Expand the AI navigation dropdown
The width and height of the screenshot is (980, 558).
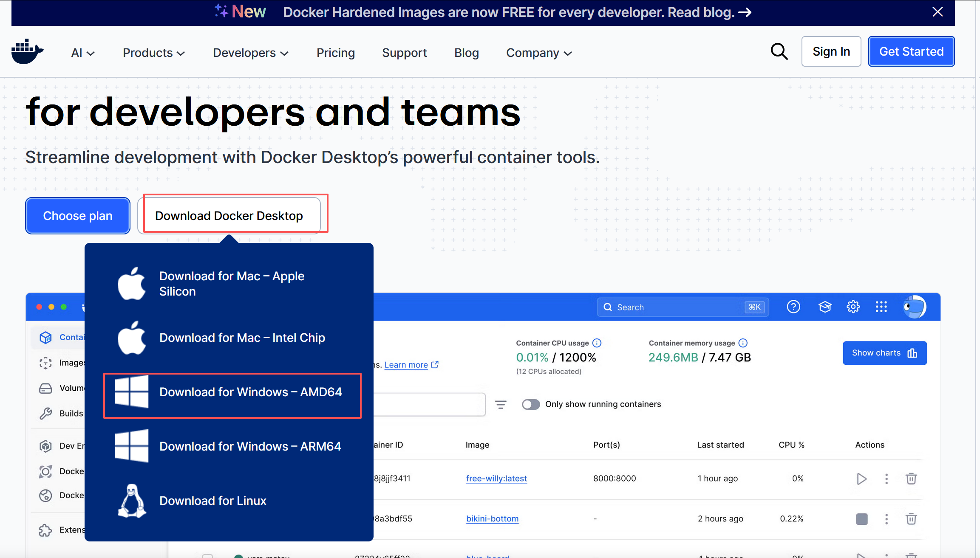(x=83, y=53)
